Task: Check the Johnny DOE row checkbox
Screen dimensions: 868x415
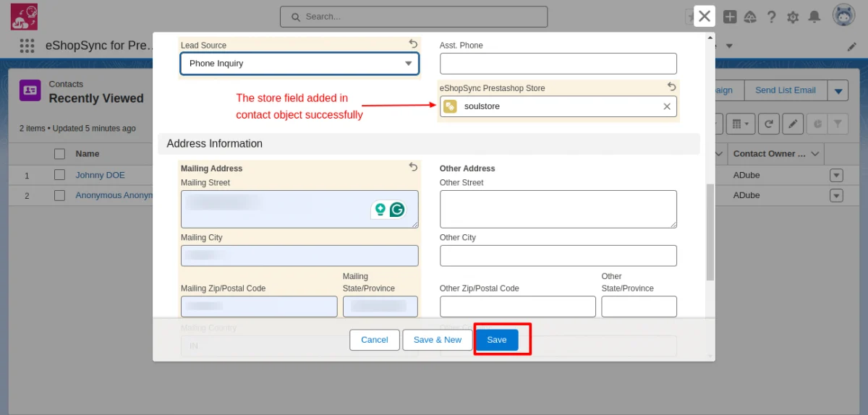Action: pyautogui.click(x=59, y=175)
